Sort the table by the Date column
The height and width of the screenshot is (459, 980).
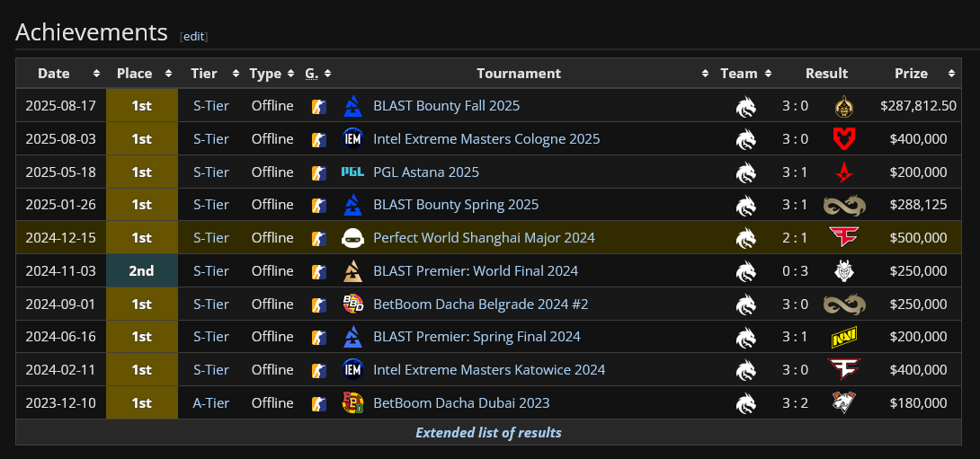[x=60, y=74]
